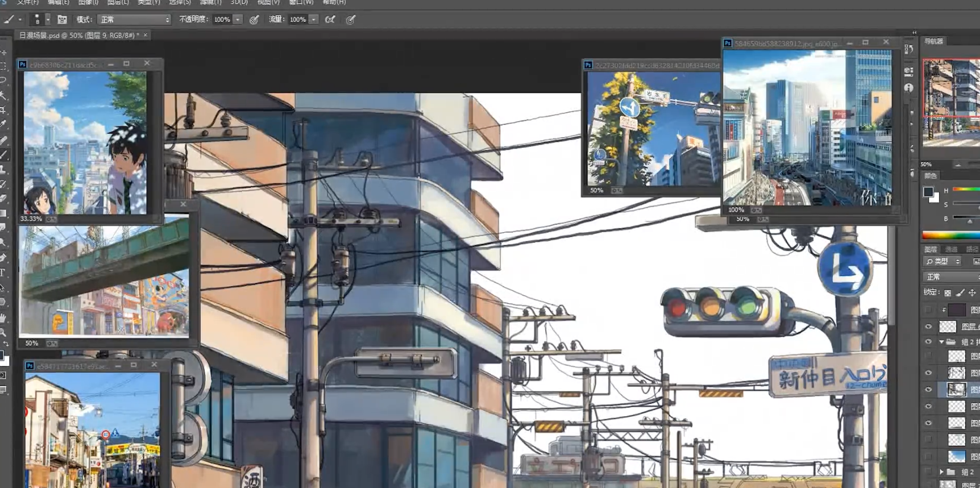
Task: Open the layer filter 类型 dropdown
Action: [x=942, y=261]
